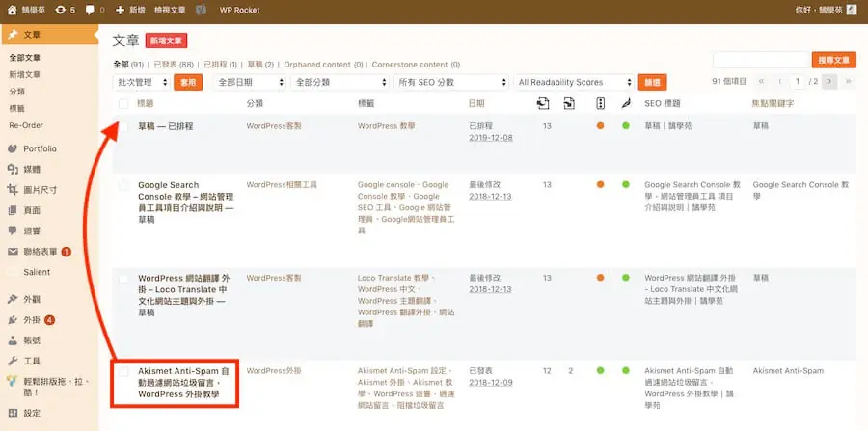This screenshot has width=868, height=431.
Task: Open the 所有 SEO 分數 dropdown
Action: [x=451, y=82]
